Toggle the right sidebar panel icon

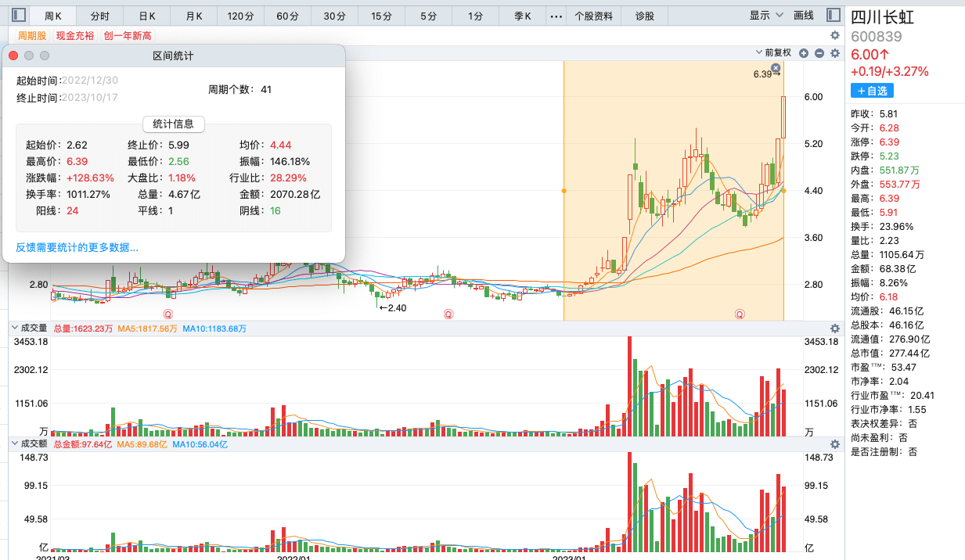(x=834, y=15)
